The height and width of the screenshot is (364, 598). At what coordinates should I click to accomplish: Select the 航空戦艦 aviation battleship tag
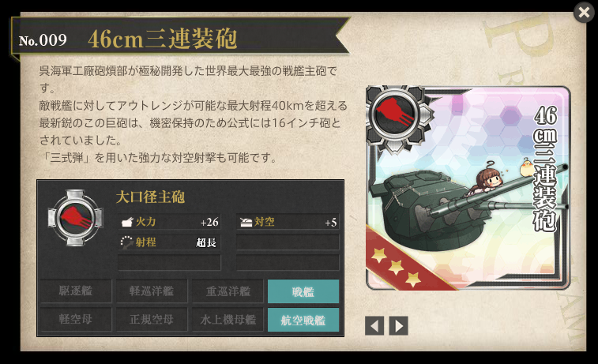303,320
